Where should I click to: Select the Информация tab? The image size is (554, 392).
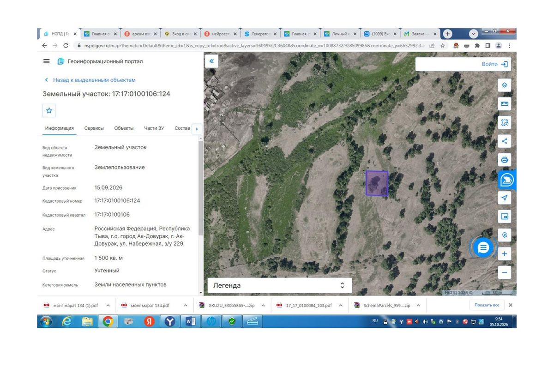(59, 128)
